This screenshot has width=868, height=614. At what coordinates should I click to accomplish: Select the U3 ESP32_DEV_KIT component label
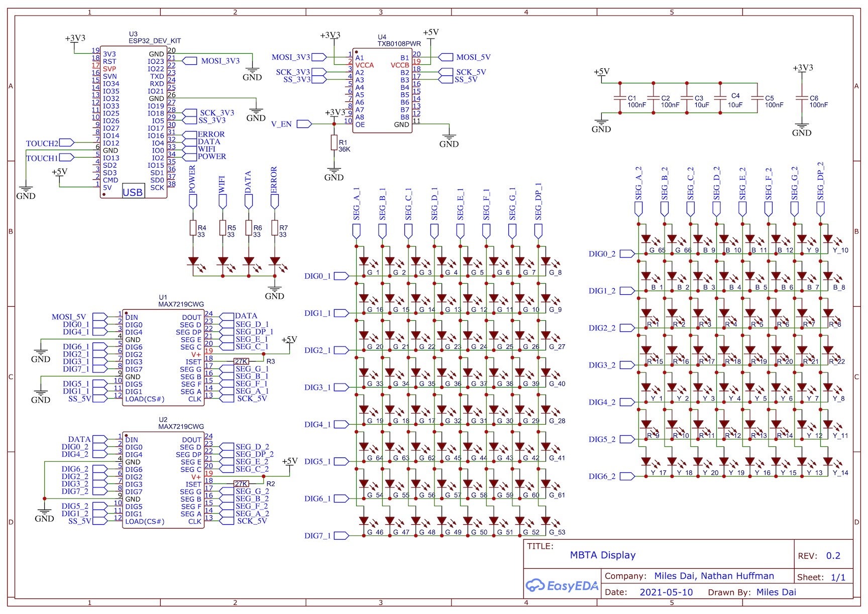155,38
